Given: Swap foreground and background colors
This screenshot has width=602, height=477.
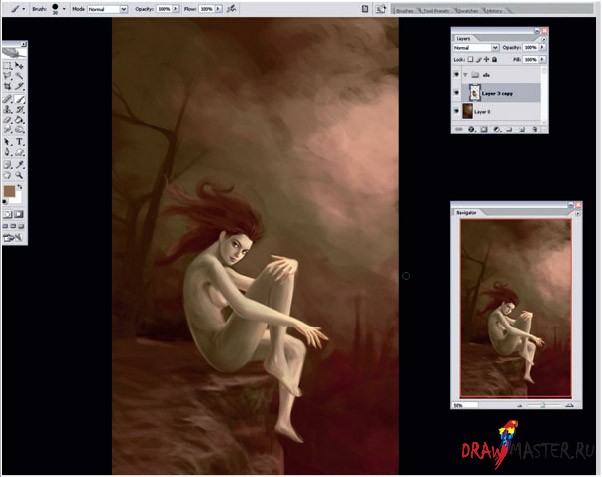Looking at the screenshot, I should [20, 187].
